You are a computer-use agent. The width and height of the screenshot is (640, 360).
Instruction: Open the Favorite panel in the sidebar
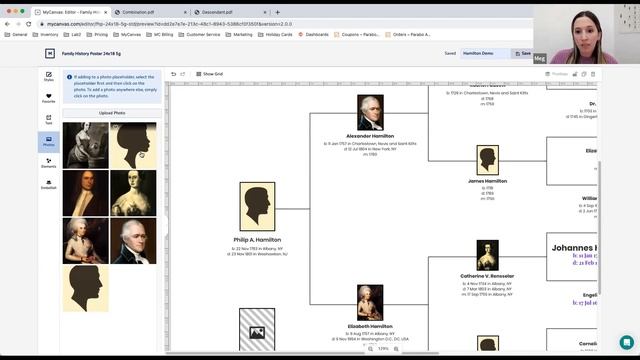pos(49,98)
